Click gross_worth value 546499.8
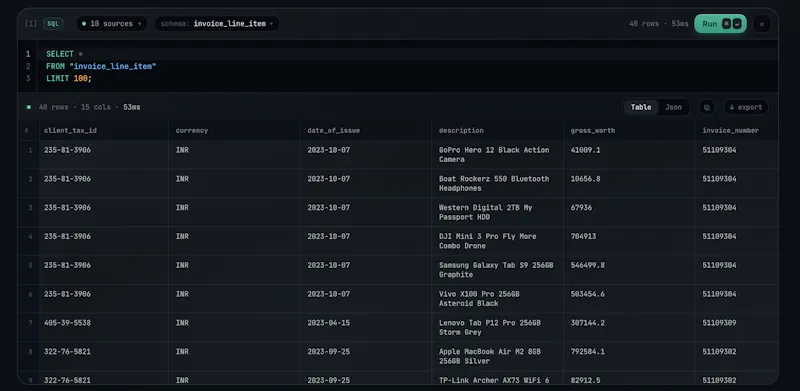Image resolution: width=800 pixels, height=391 pixels. (587, 265)
